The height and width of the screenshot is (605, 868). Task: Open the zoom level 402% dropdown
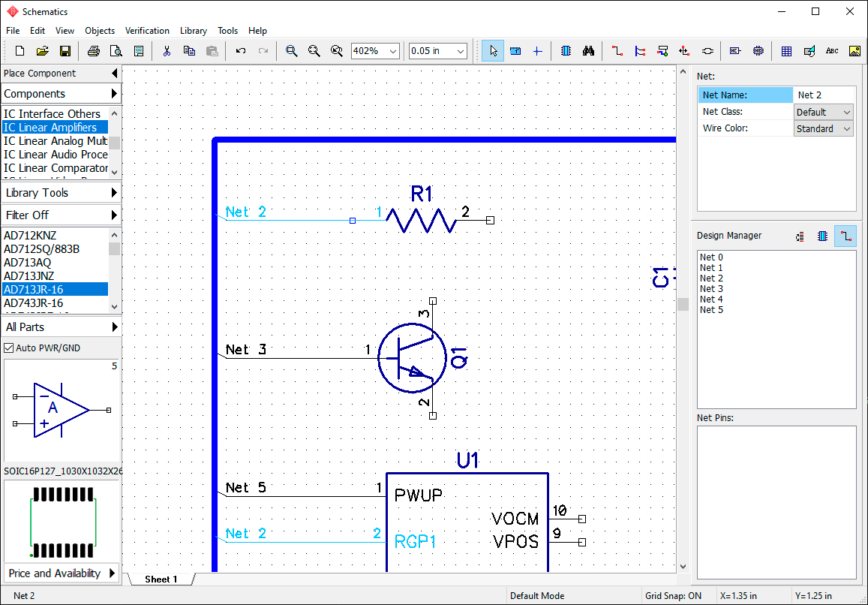375,51
